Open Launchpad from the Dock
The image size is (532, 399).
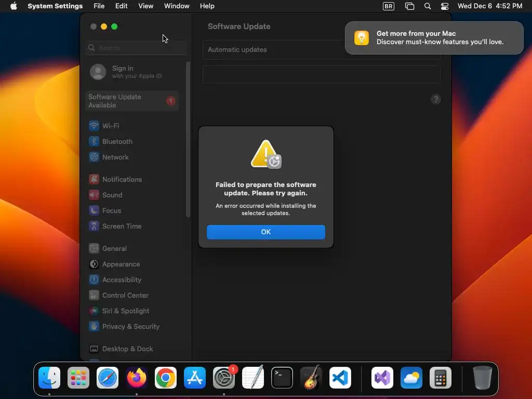[x=78, y=378]
